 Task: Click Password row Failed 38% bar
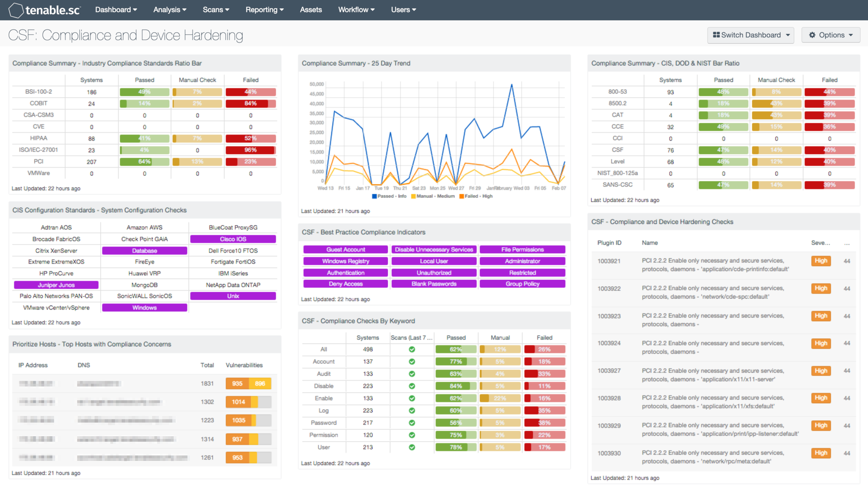tap(544, 423)
